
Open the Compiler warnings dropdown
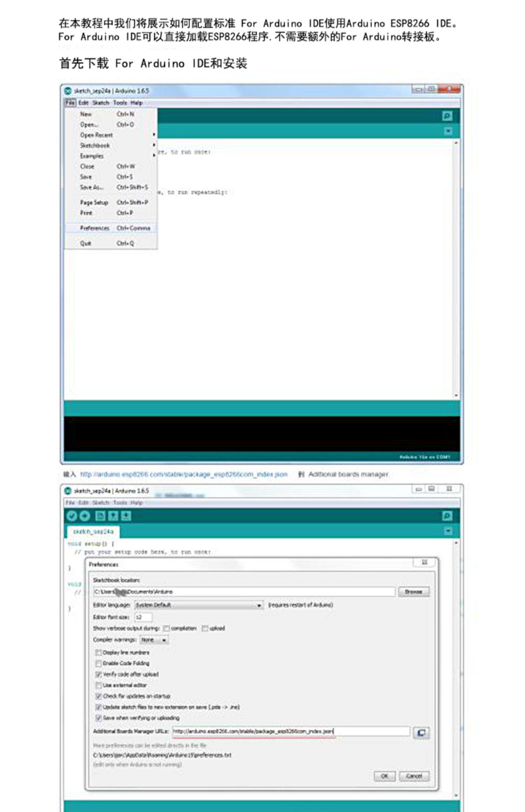click(x=154, y=640)
